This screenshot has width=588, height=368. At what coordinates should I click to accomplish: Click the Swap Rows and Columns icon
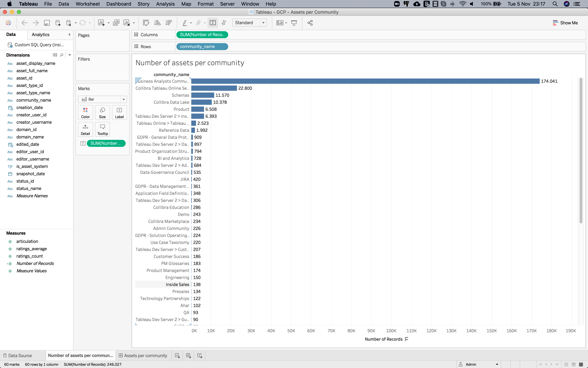pyautogui.click(x=146, y=23)
